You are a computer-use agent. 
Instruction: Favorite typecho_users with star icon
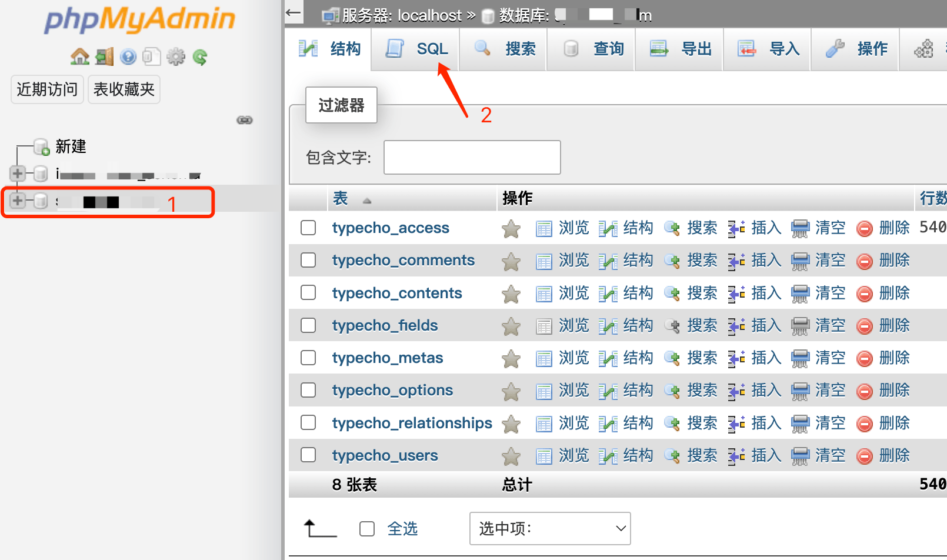tap(511, 456)
